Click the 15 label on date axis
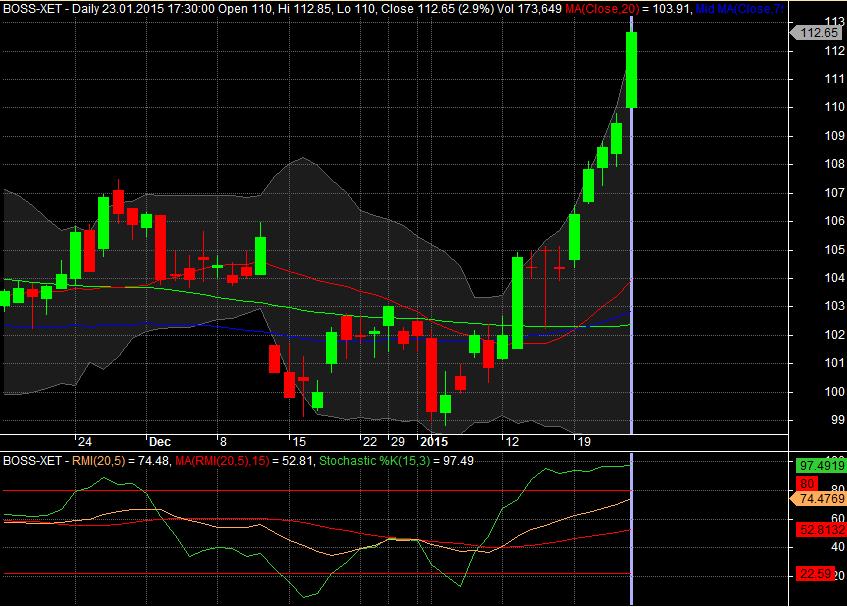Viewport: 847px width, 607px height. [299, 442]
